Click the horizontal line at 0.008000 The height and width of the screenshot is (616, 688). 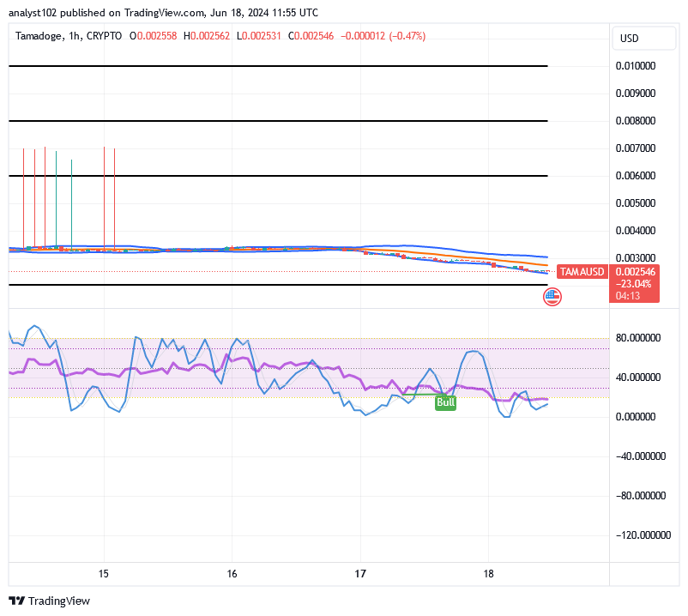tap(278, 121)
